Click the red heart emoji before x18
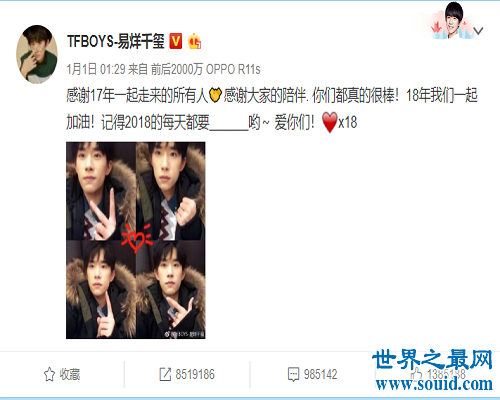Image resolution: width=500 pixels, height=400 pixels. pyautogui.click(x=330, y=122)
